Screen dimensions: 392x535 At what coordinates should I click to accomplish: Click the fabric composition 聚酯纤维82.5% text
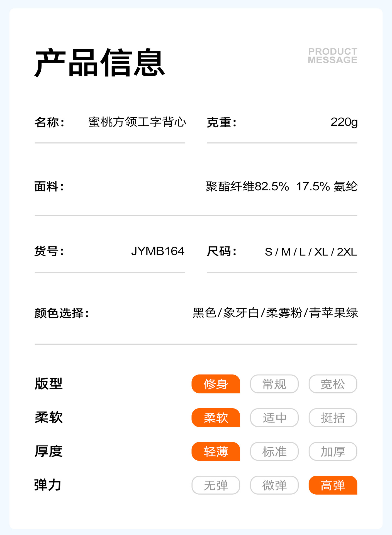click(x=247, y=186)
